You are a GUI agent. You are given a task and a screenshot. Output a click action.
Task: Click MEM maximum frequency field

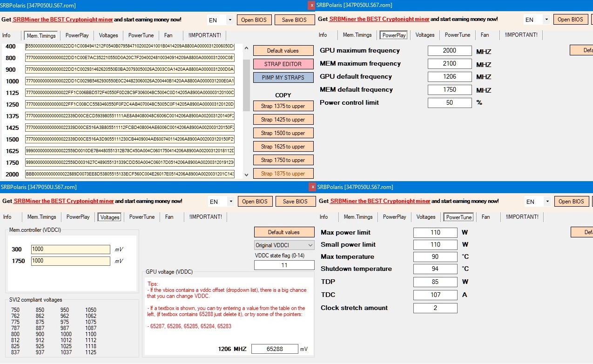pyautogui.click(x=450, y=64)
